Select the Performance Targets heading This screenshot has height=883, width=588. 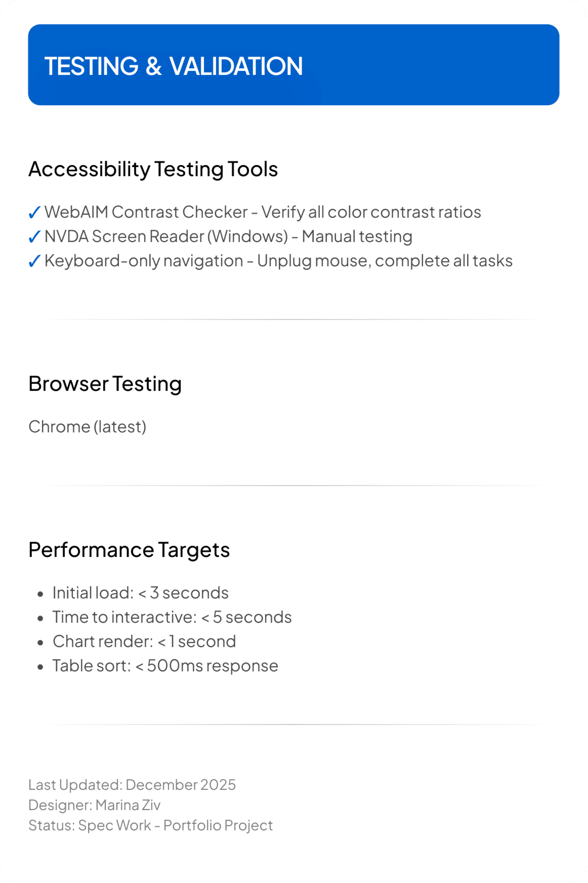pos(129,550)
